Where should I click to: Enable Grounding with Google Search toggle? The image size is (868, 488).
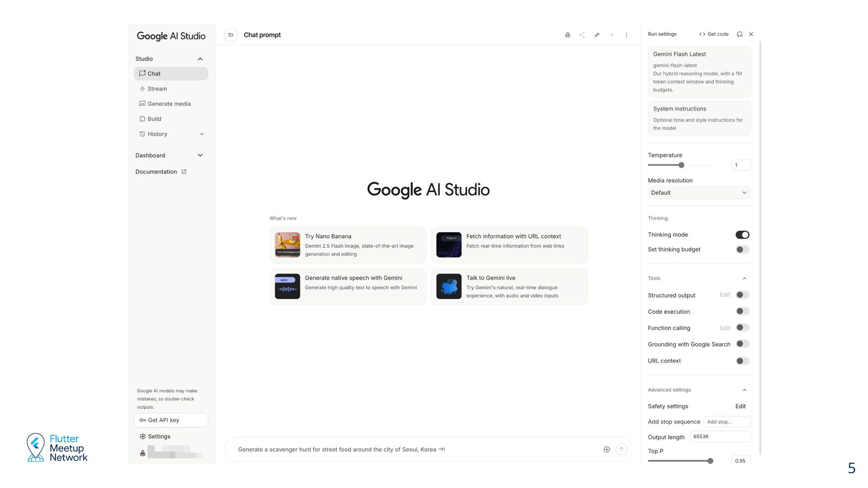(x=742, y=344)
